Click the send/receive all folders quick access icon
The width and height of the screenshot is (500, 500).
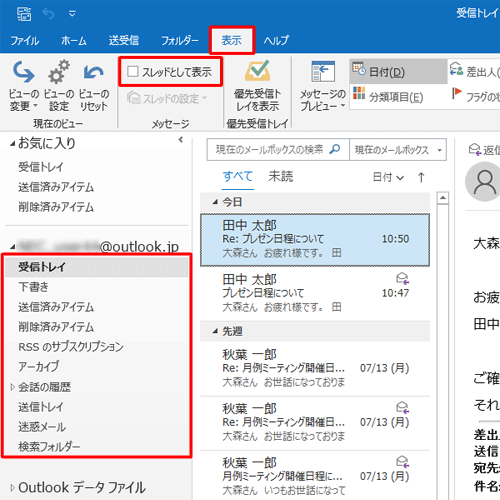[24, 14]
